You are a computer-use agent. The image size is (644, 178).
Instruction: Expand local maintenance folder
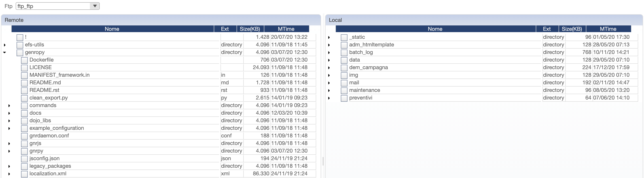tap(329, 91)
